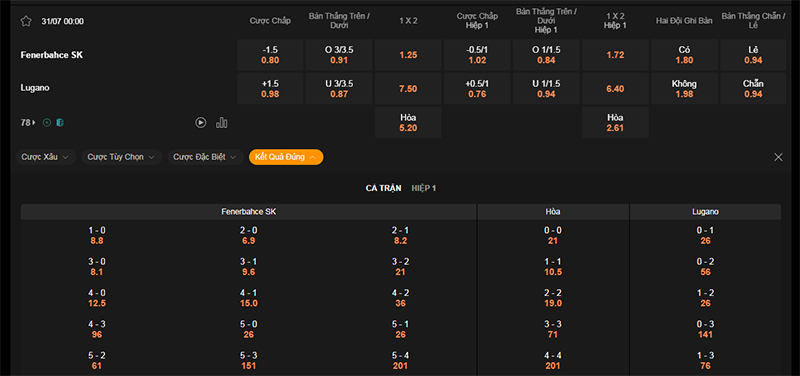The image size is (800, 376).
Task: Close the expanded correct score panel
Action: coord(778,157)
